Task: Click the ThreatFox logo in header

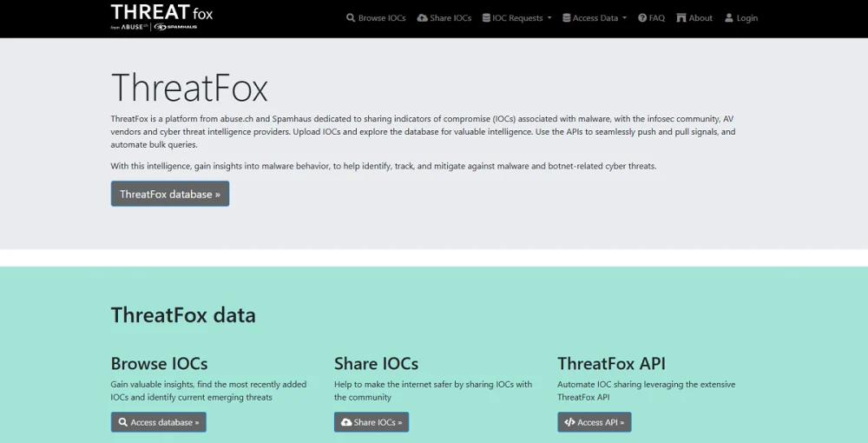Action: pyautogui.click(x=161, y=17)
